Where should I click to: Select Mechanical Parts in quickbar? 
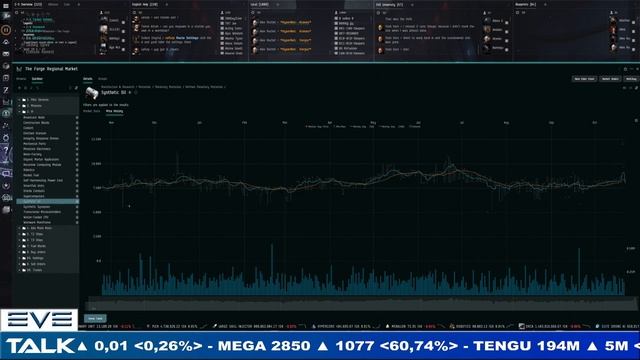tap(47, 144)
